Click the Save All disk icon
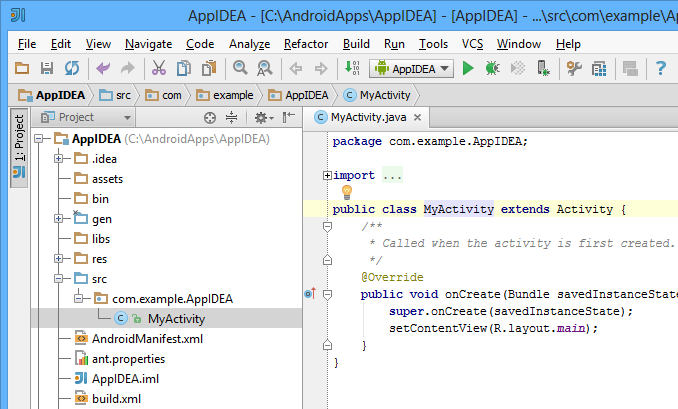This screenshot has height=409, width=678. tap(47, 68)
